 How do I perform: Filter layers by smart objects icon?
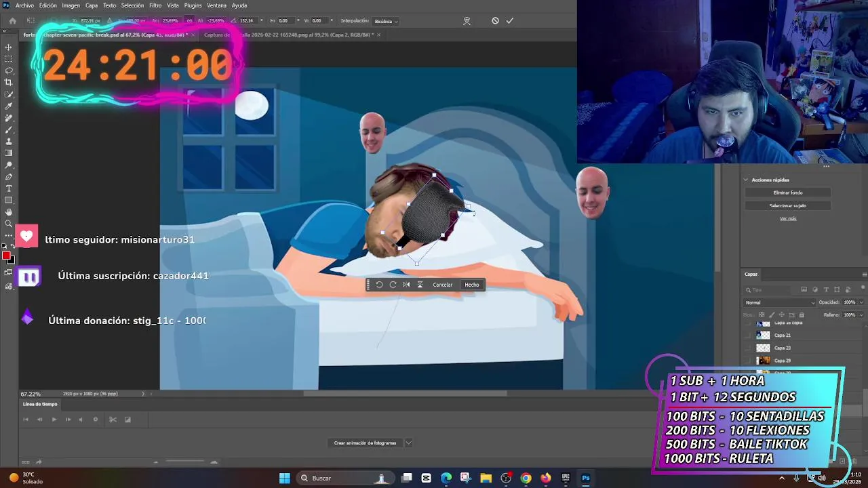[x=847, y=289]
